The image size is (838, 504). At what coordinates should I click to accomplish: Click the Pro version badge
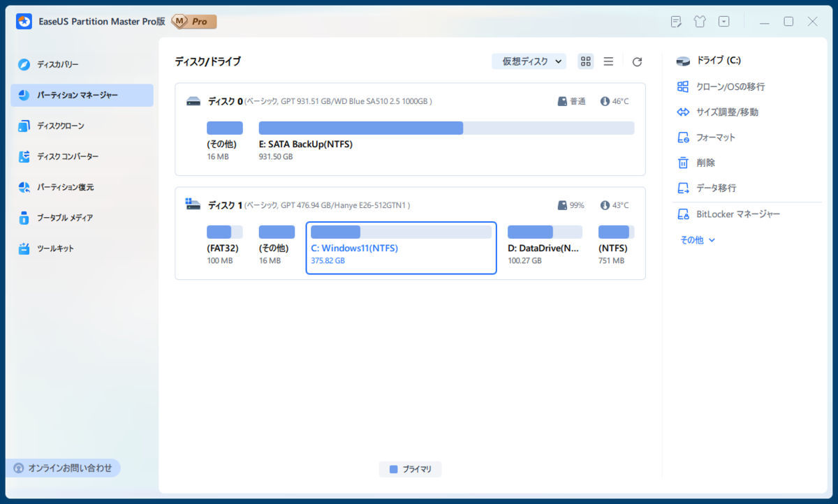pos(194,22)
